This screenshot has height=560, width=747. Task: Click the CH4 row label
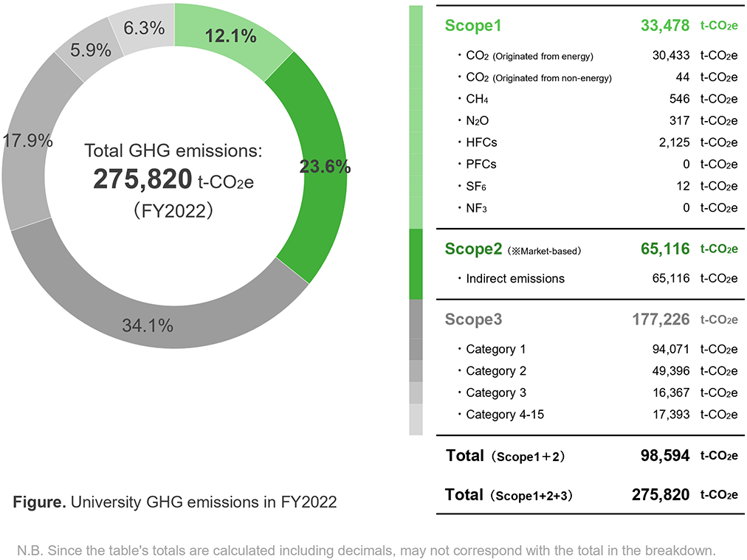[476, 99]
